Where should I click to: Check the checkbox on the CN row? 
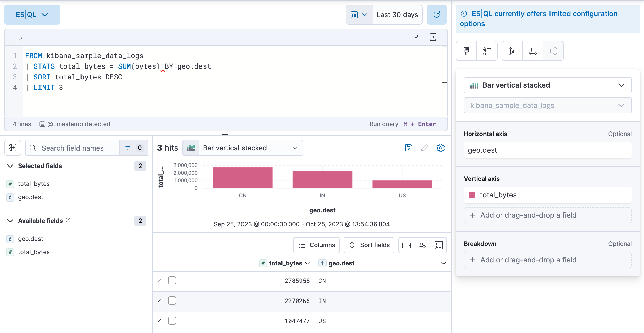coord(172,280)
